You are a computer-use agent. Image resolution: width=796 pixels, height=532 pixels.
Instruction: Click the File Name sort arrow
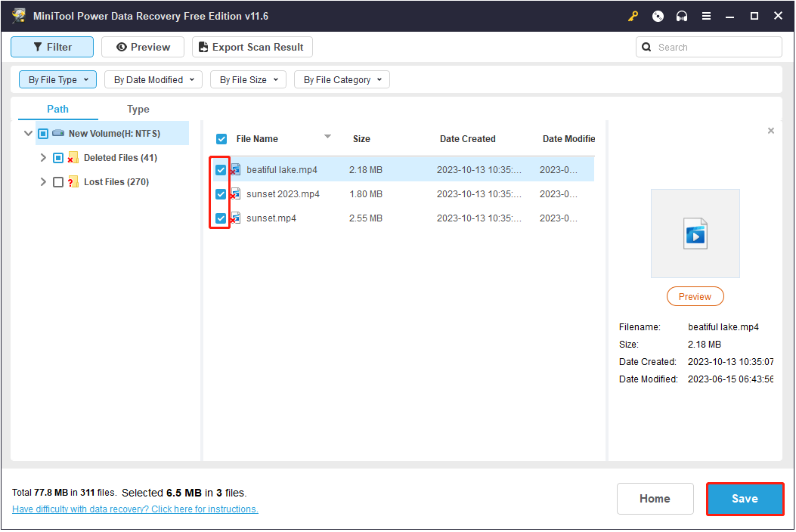(327, 137)
